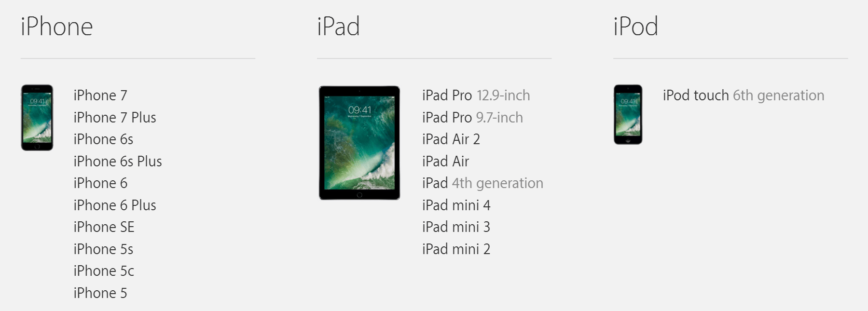Click the iPad device image
Image resolution: width=868 pixels, height=311 pixels.
coord(359,143)
